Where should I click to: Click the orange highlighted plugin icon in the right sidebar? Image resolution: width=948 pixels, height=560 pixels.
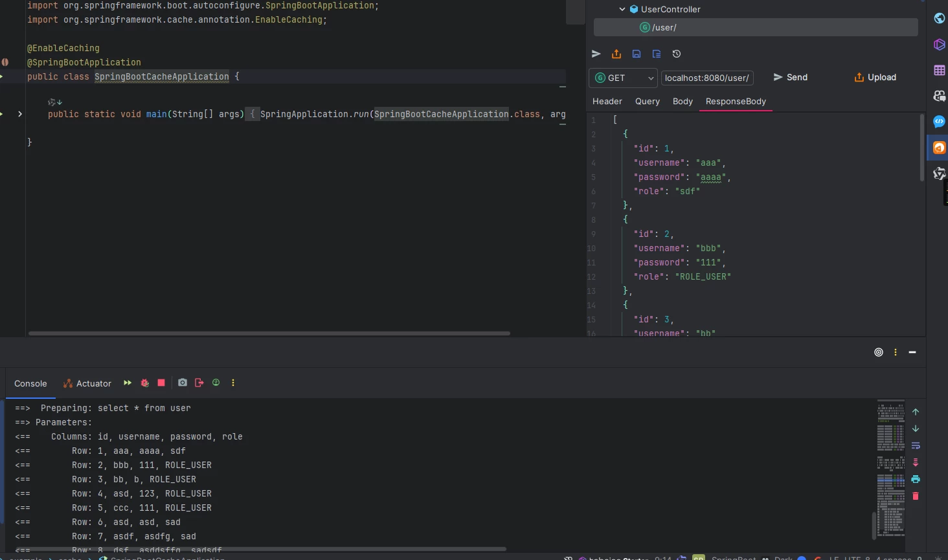point(939,148)
